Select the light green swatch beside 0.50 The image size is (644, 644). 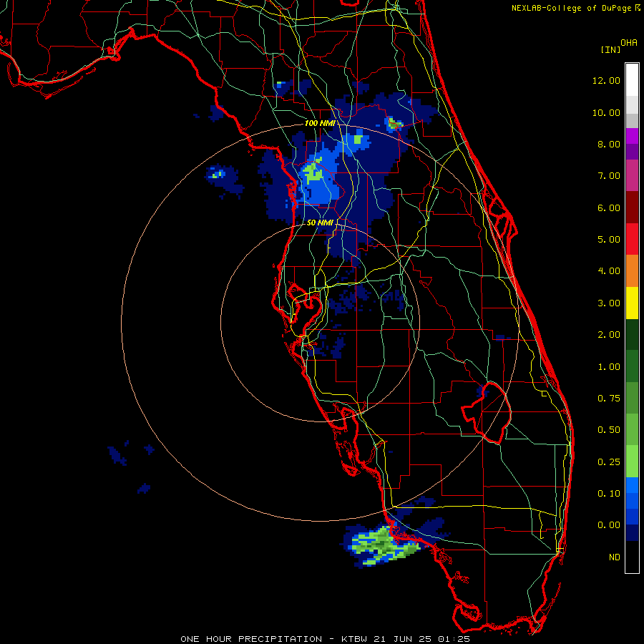pyautogui.click(x=632, y=429)
